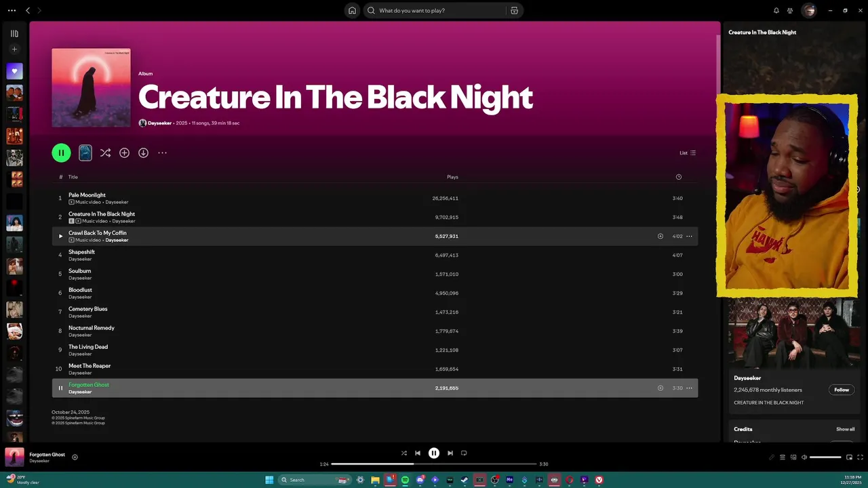Open notifications bell (What's New)
Screen dimensions: 868x488
[776, 10]
